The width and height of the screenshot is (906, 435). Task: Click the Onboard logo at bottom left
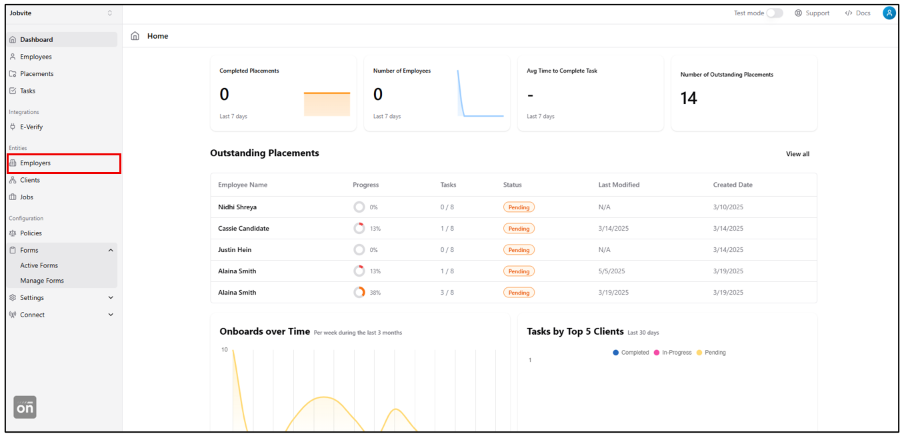tap(25, 408)
